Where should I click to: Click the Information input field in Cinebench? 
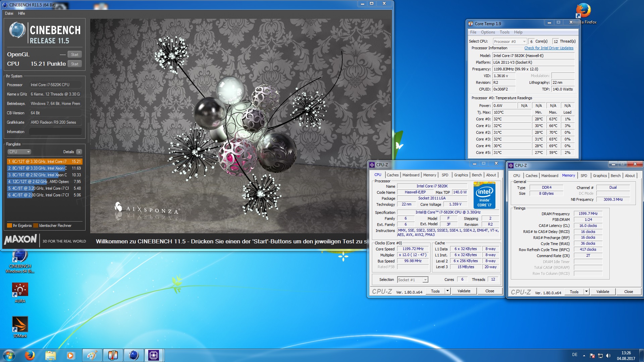tap(55, 132)
